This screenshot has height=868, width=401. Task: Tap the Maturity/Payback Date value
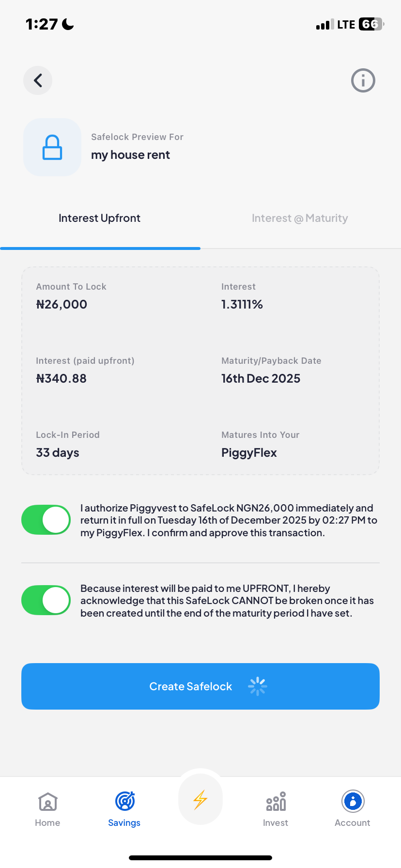coord(261,378)
